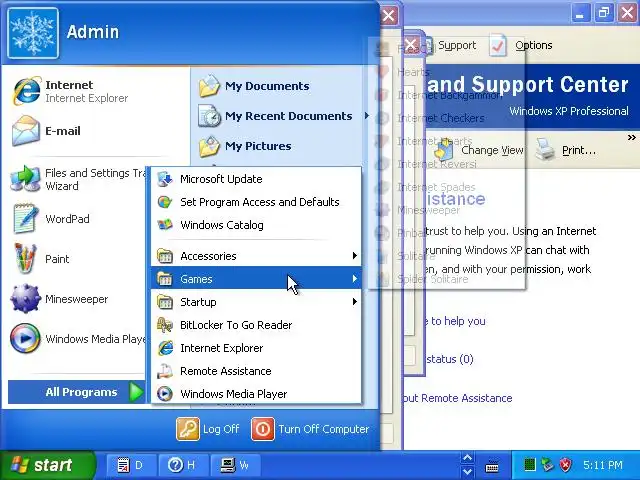This screenshot has width=640, height=480.
Task: Expand My Recent Documents submenu
Action: 284,116
